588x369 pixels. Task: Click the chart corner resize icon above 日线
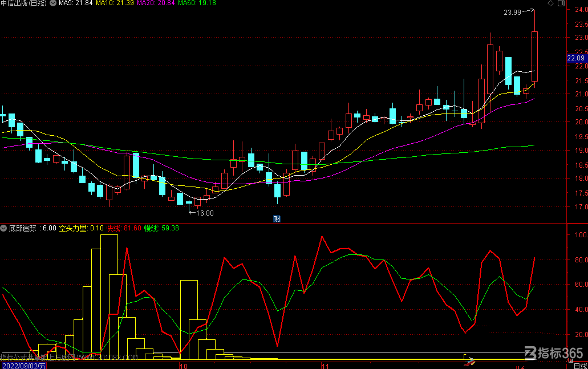coord(570,360)
